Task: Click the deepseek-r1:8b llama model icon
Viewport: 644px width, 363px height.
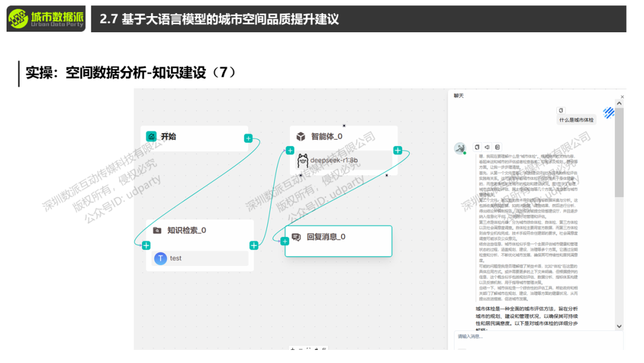Action: pyautogui.click(x=302, y=160)
